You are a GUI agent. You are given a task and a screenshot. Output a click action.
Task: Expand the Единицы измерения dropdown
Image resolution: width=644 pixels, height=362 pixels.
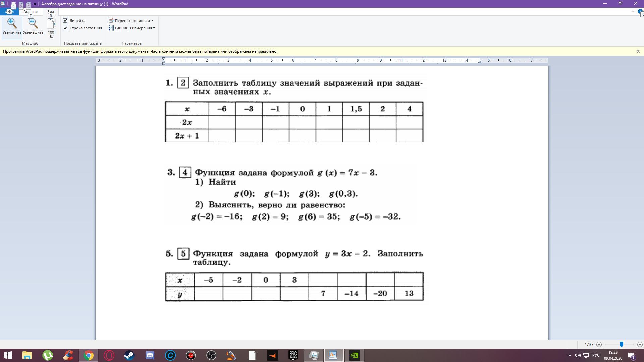pos(132,28)
